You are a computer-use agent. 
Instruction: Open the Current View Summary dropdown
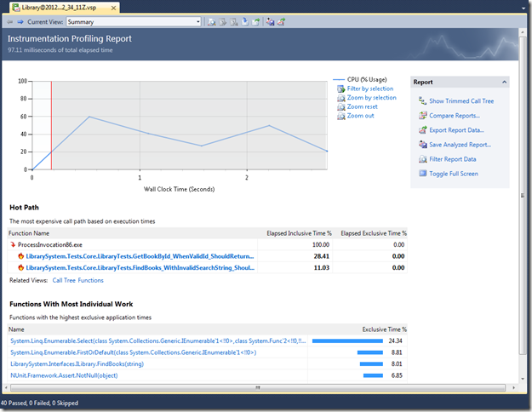click(x=134, y=22)
